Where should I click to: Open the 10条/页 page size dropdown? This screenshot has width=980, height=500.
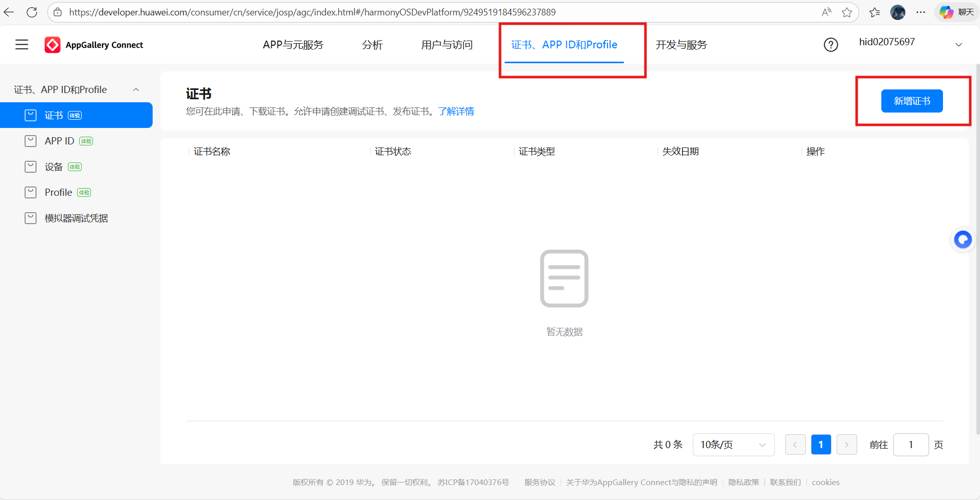[733, 445]
